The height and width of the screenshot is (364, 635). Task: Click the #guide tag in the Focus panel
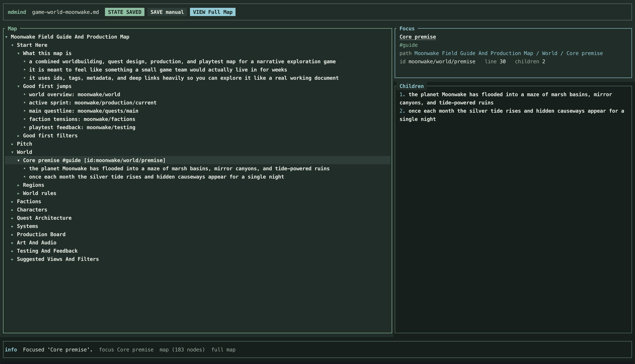click(408, 45)
